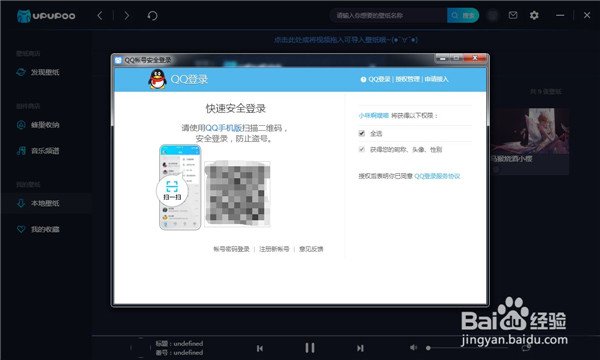600x360 pixels.
Task: Pause playback with the pause button
Action: pos(310,348)
